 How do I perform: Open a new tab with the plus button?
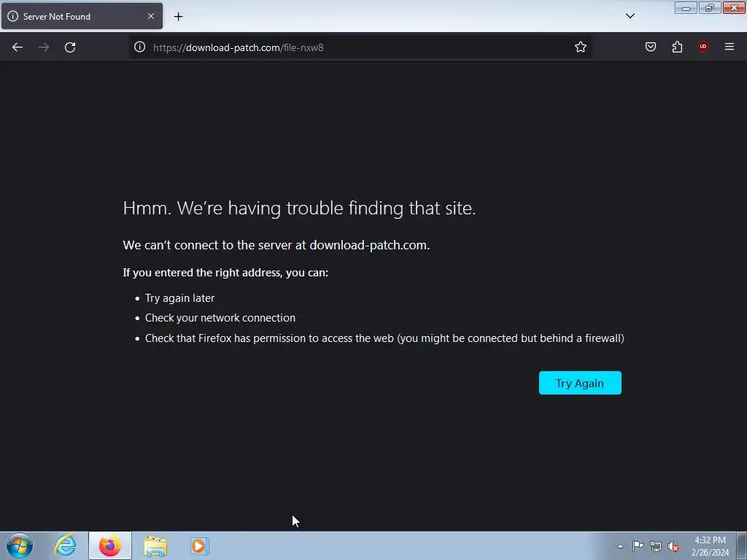(x=178, y=17)
